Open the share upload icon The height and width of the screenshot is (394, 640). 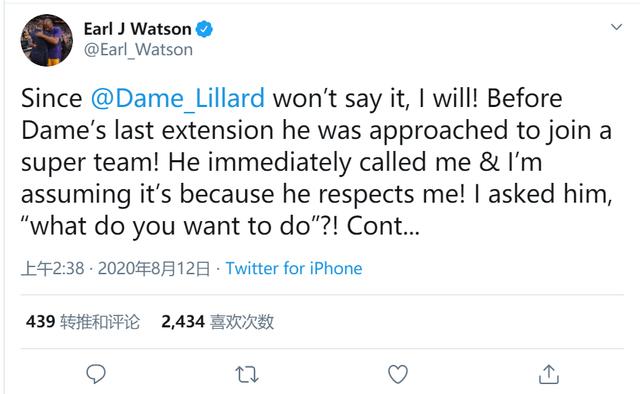click(x=549, y=374)
